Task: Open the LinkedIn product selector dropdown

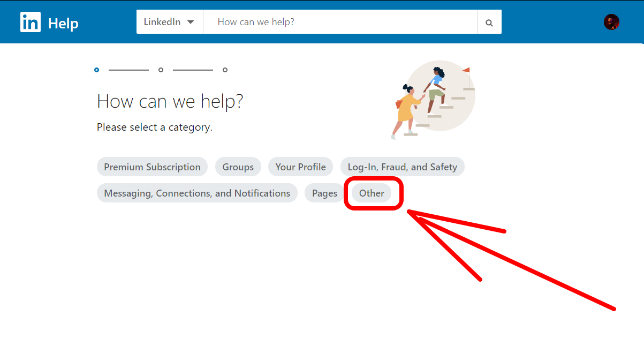Action: click(x=170, y=21)
